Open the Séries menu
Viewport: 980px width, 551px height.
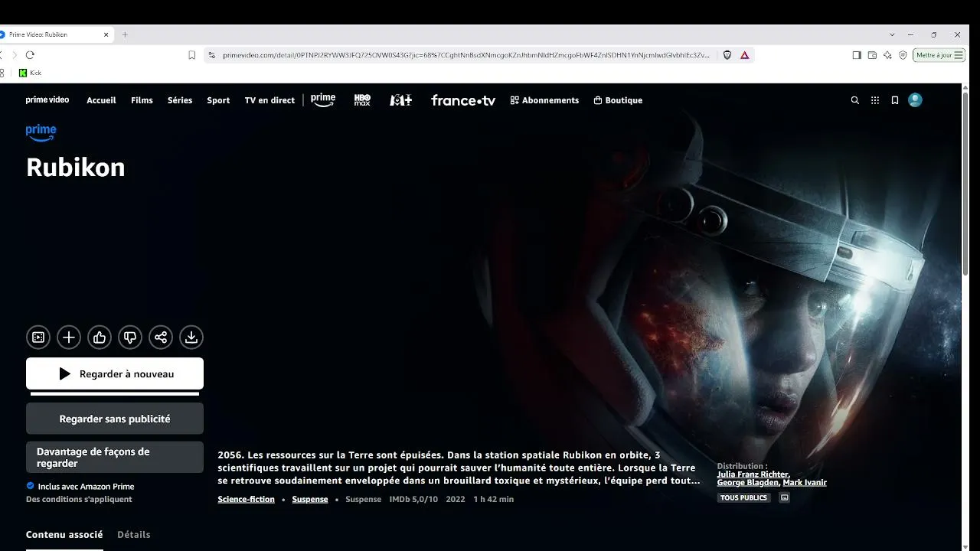(x=180, y=100)
